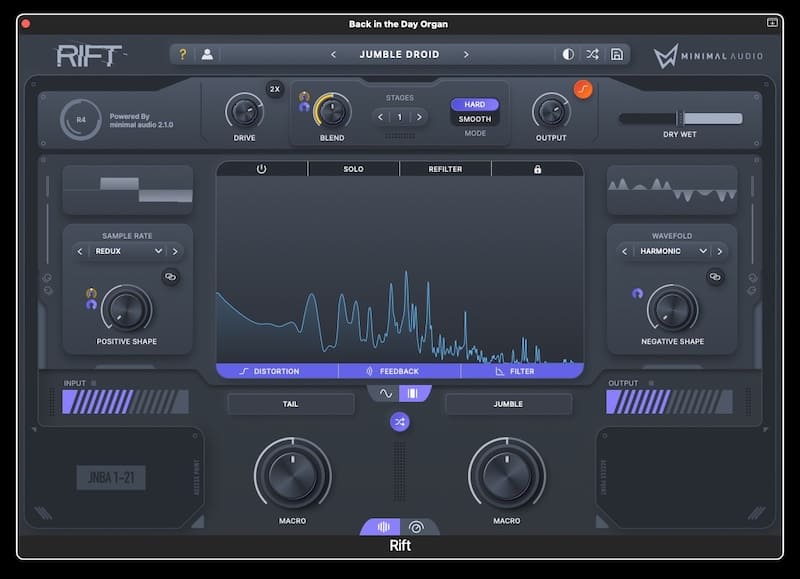Click the BLEND knob
The height and width of the screenshot is (579, 800).
click(x=332, y=112)
